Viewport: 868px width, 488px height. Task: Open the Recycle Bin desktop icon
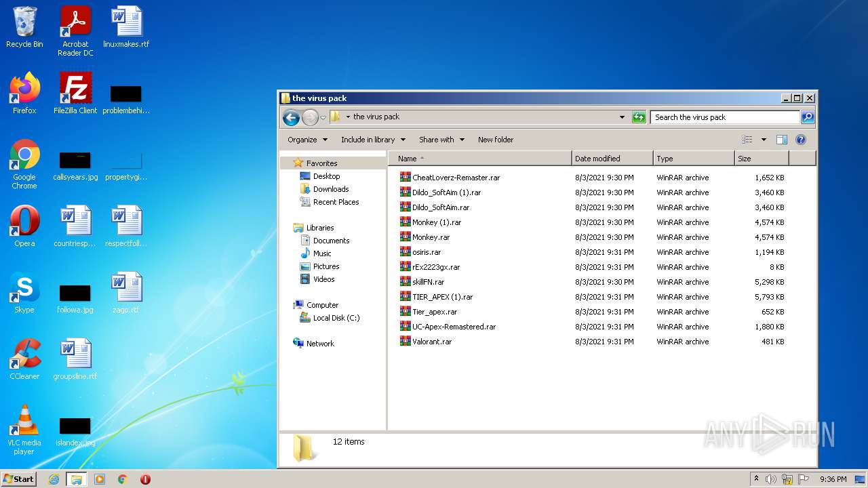click(x=24, y=27)
